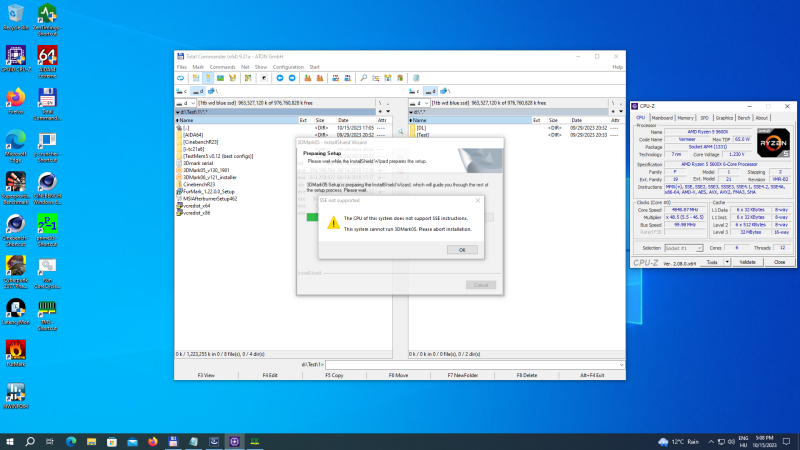The image size is (800, 450).
Task: Open the Configuration menu in Total Commander
Action: [x=288, y=67]
